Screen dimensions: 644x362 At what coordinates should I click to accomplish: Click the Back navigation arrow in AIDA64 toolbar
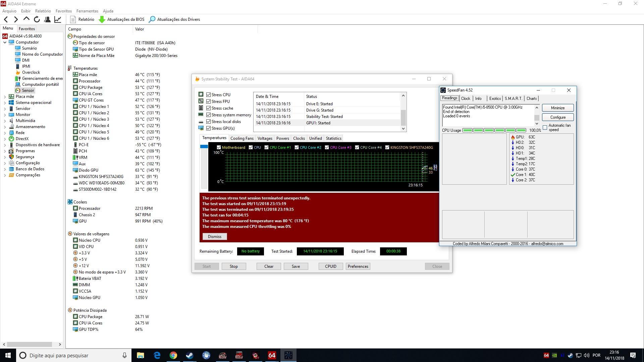tap(6, 19)
